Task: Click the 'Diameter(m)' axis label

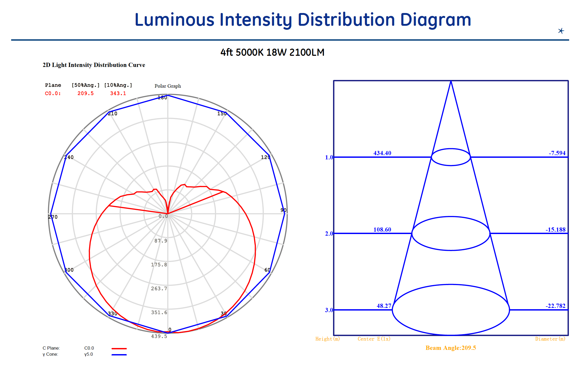Action: 550,339
